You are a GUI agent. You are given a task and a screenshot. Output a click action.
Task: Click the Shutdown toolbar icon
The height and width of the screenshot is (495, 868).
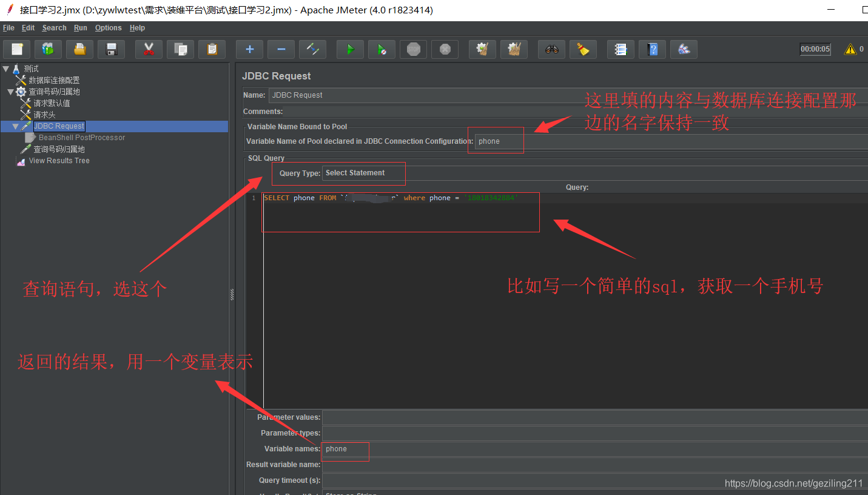[445, 49]
